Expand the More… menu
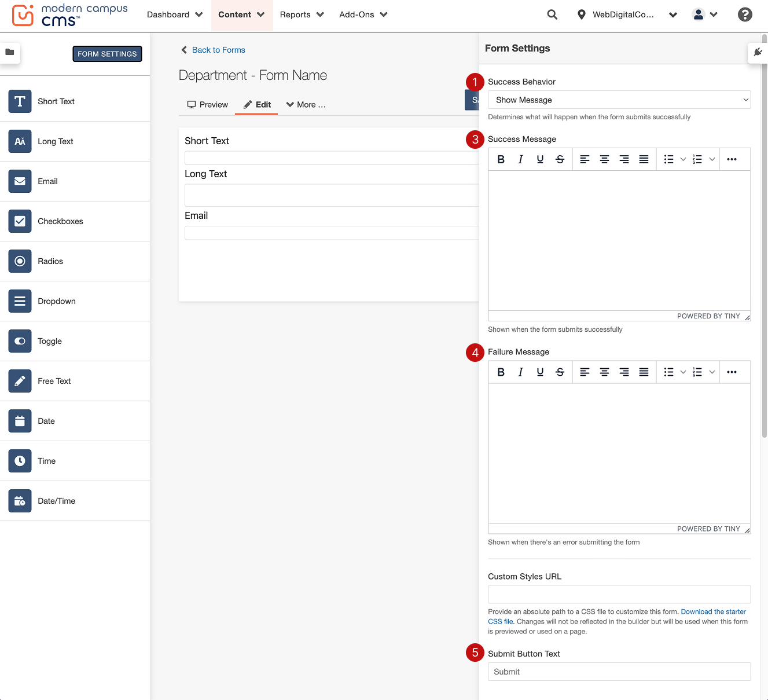 306,105
